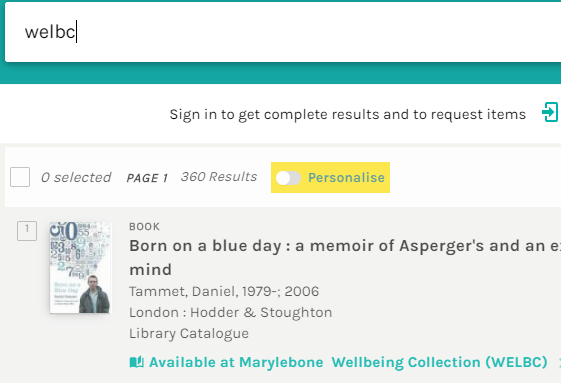Image resolution: width=561 pixels, height=383 pixels.
Task: Click the 0 selected counter text
Action: (76, 178)
